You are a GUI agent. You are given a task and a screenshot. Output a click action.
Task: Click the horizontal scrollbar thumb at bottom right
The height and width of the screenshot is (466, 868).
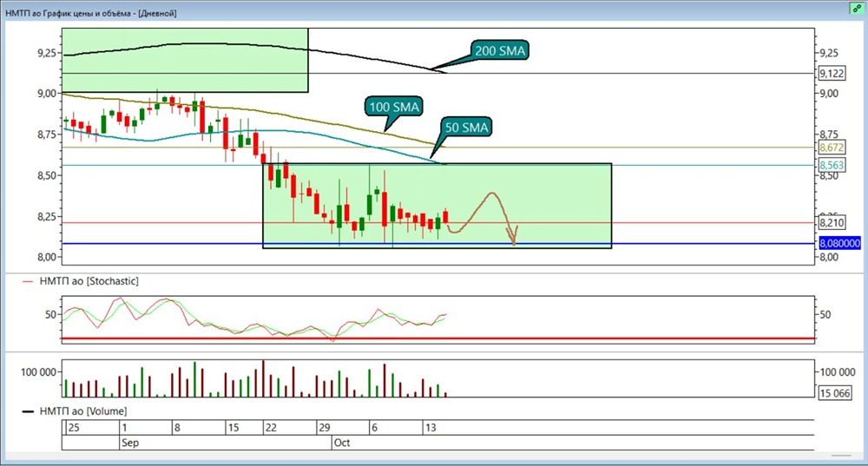coord(841,456)
